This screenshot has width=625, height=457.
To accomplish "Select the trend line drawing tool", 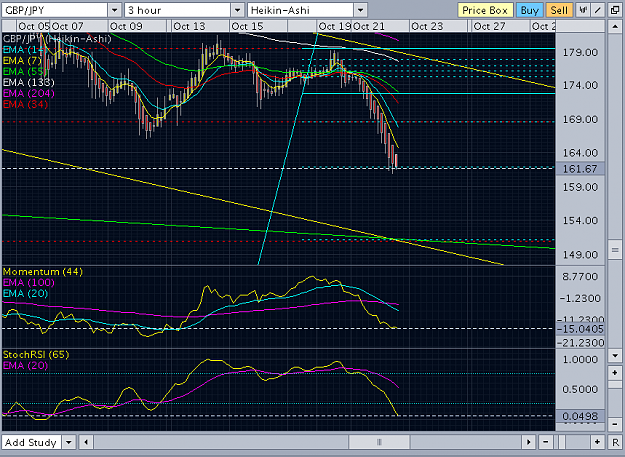I will click(x=597, y=10).
